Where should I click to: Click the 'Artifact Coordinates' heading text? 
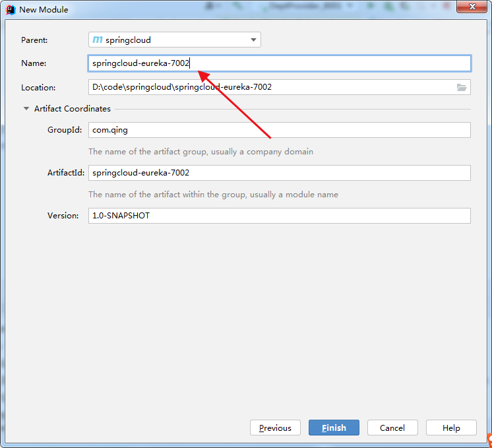point(73,109)
